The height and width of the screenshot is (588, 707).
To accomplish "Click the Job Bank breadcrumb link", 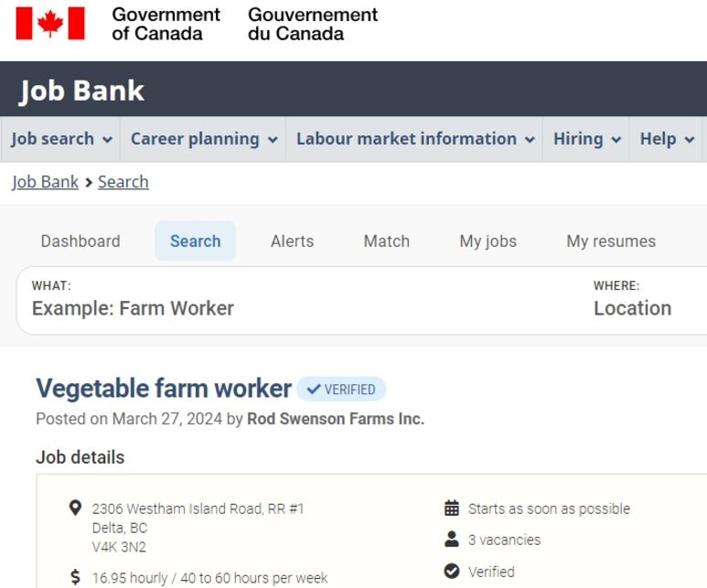I will [x=45, y=182].
